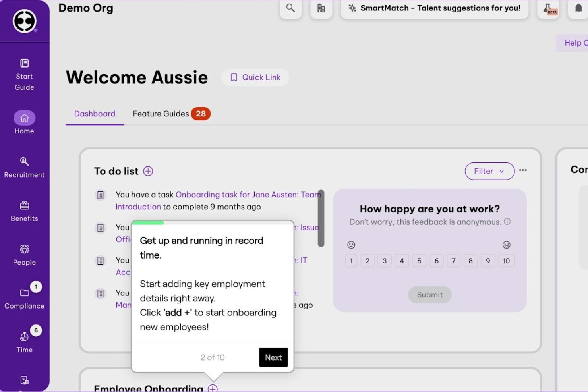
Task: Open the search tool in the top bar
Action: [x=290, y=8]
